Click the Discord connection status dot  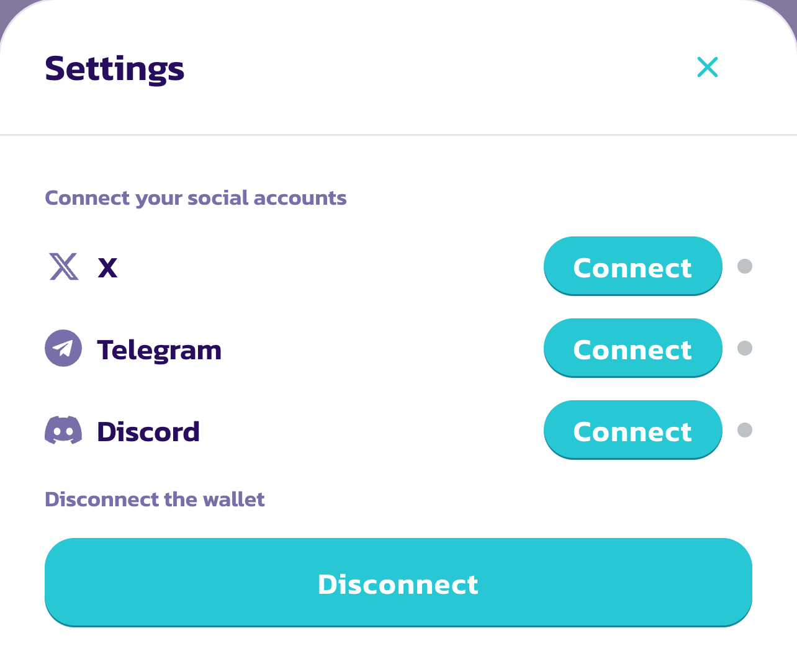click(745, 430)
